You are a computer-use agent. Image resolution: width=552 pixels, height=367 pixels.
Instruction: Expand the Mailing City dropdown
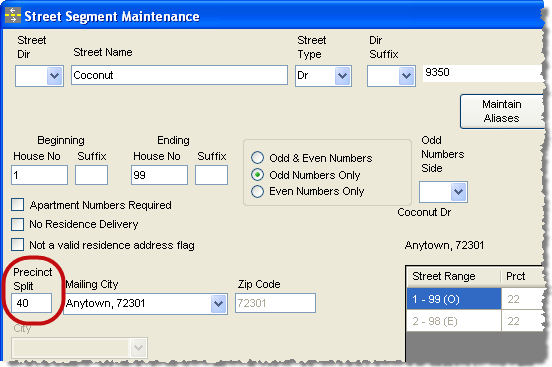coord(218,303)
